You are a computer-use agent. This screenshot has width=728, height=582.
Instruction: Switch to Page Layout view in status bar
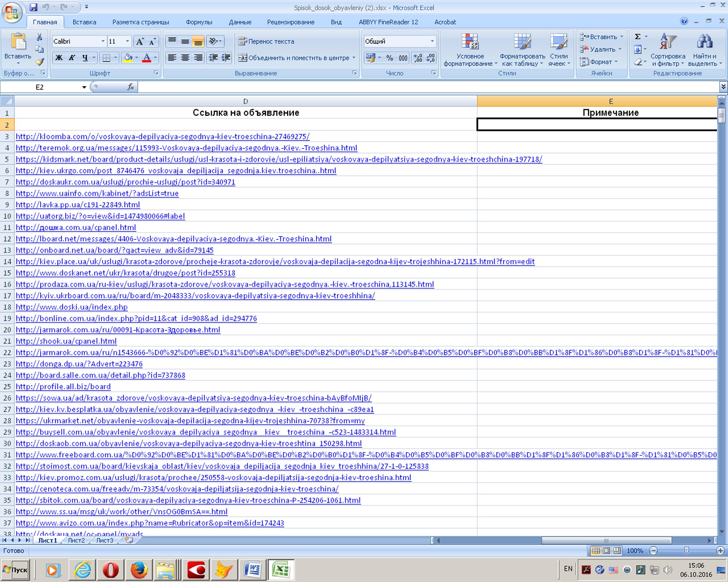[x=607, y=551]
